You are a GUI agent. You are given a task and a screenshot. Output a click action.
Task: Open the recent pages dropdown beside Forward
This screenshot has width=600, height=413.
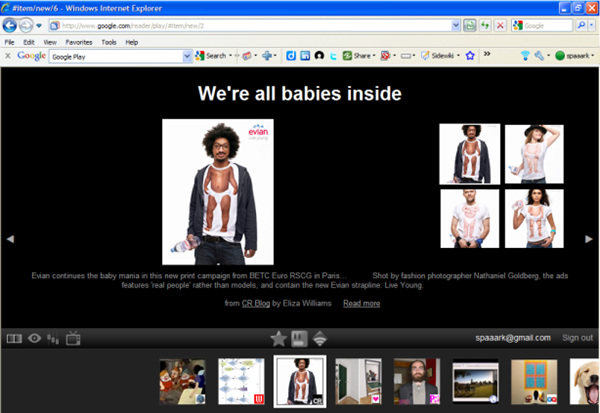[39, 26]
